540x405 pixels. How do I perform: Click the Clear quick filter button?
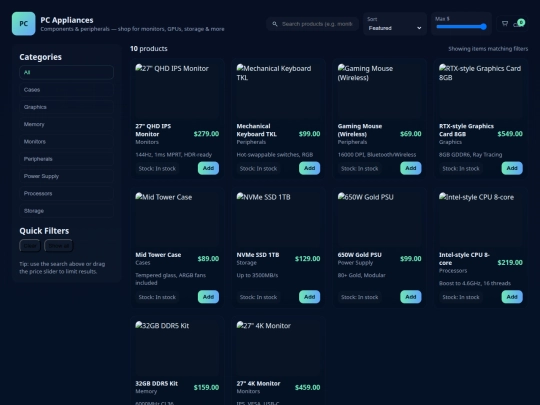click(30, 246)
